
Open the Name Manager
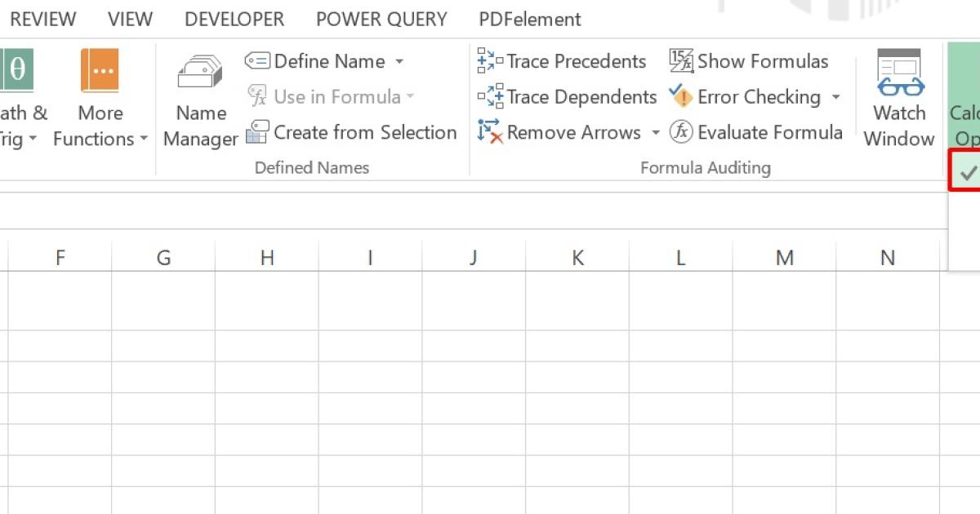tap(199, 98)
